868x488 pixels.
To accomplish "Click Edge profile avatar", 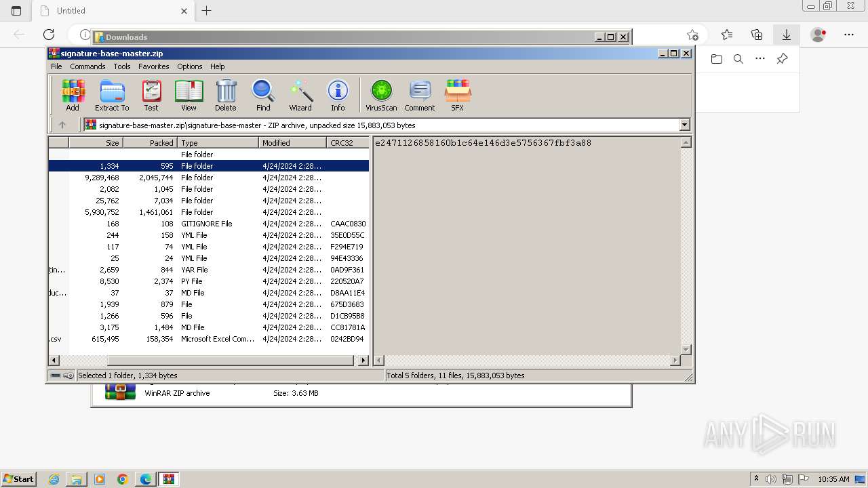I will point(818,35).
